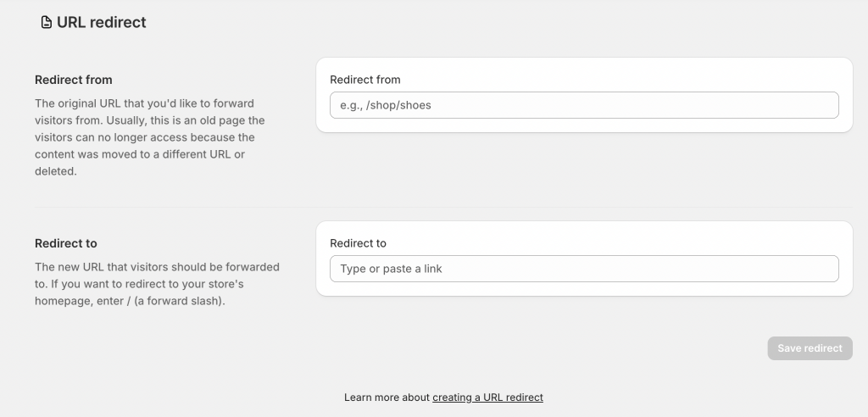Focus the Redirect to link input field
The image size is (868, 417).
tap(584, 269)
